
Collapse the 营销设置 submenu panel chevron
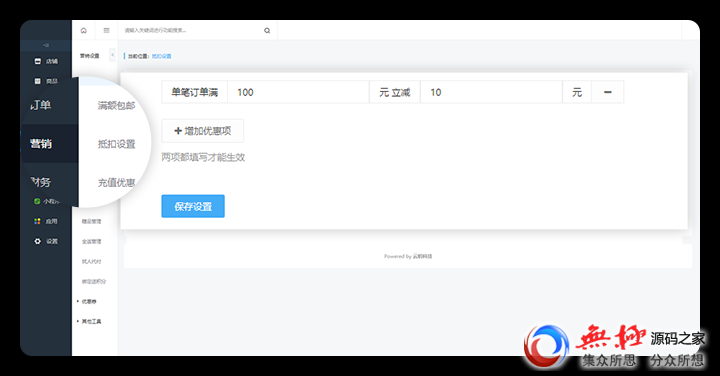tap(112, 55)
